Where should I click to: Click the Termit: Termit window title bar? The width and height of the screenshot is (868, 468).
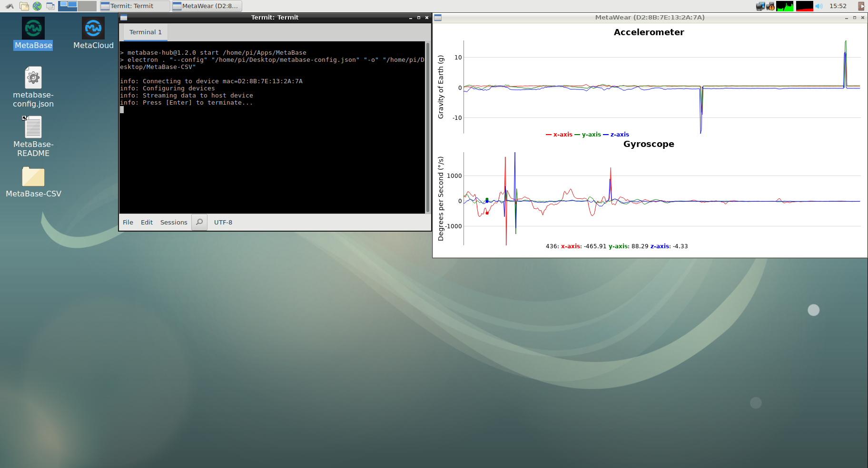tap(275, 18)
